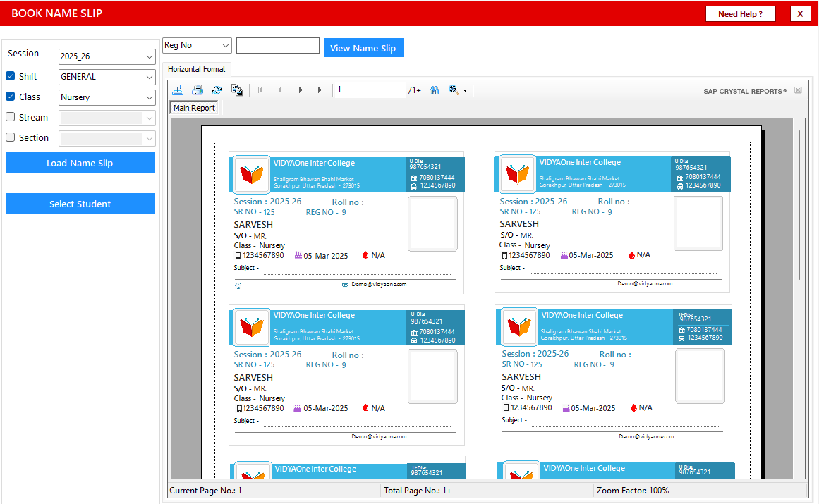819x504 pixels.
Task: Click SAP CRYSTAL REPORTS label
Action: pos(745,92)
